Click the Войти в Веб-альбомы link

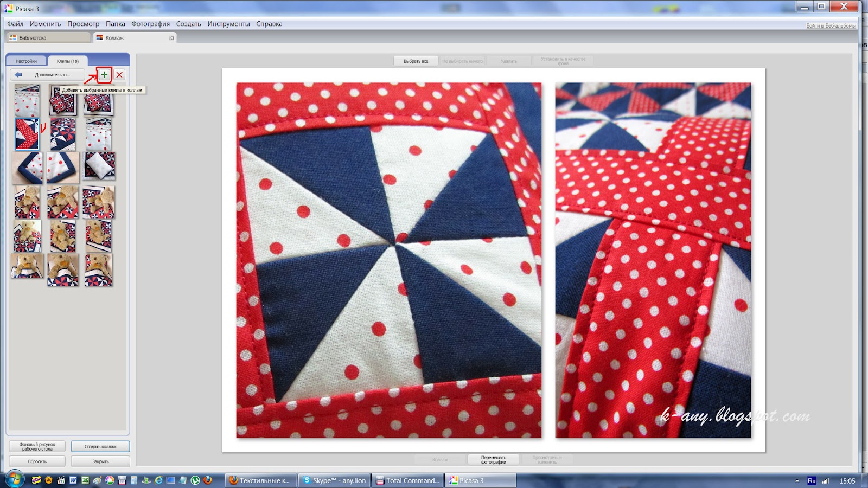831,26
